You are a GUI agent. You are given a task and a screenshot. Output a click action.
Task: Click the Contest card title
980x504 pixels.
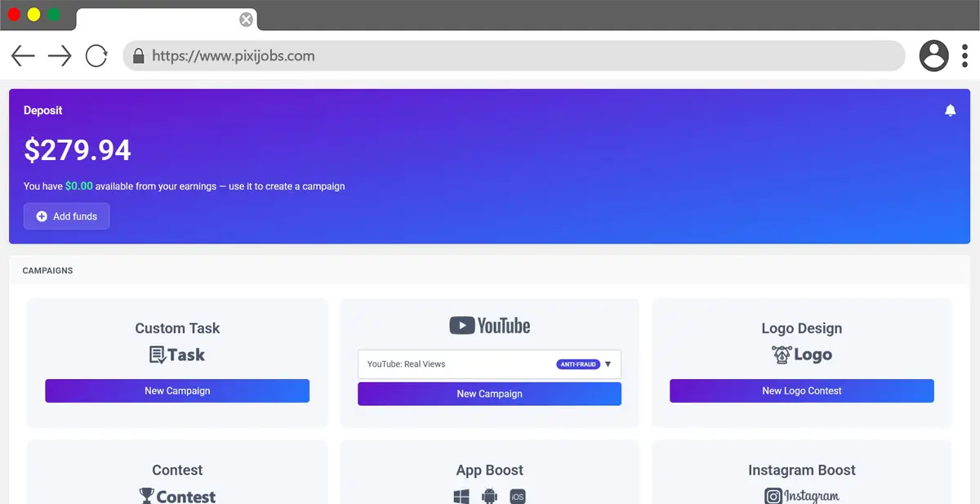coord(177,471)
